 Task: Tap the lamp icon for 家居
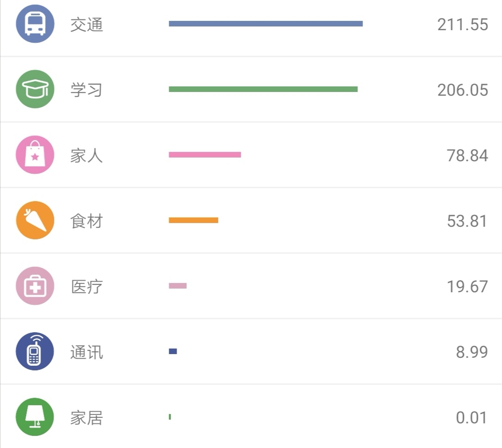click(x=35, y=417)
